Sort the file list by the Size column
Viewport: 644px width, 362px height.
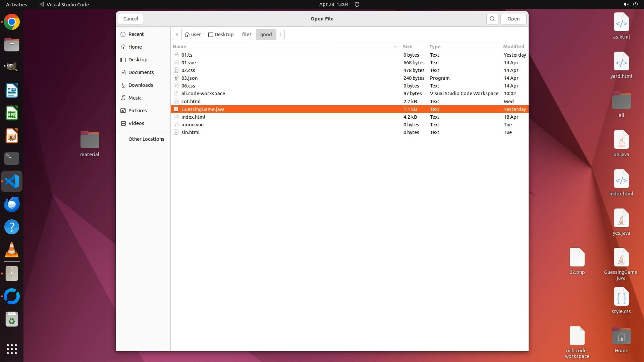(x=407, y=47)
